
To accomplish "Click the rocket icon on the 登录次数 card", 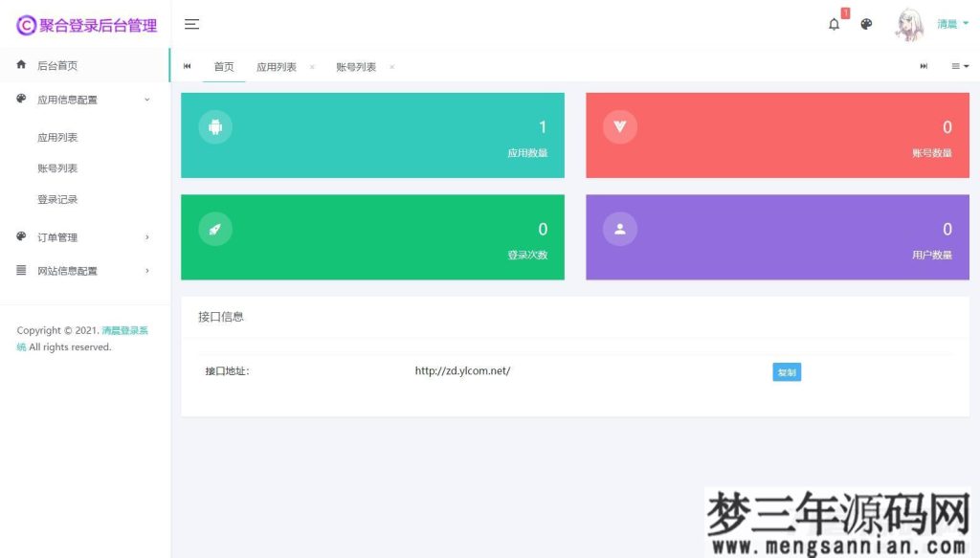I will coord(214,228).
